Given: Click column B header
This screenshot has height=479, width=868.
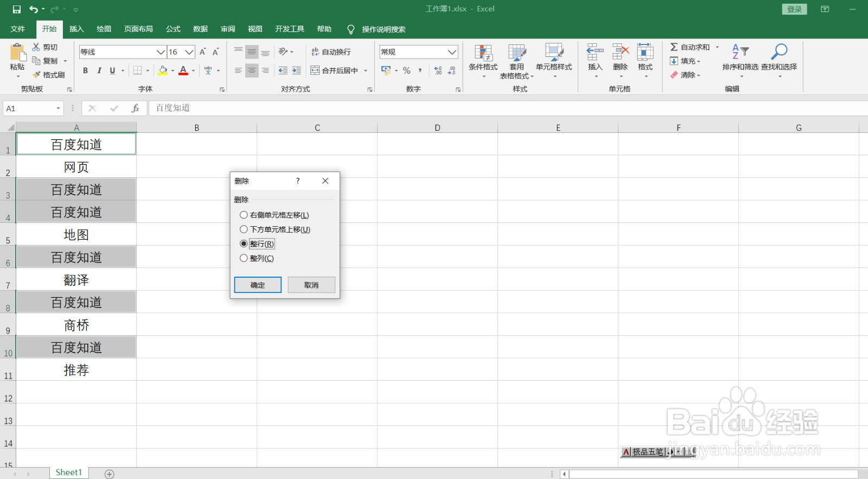Looking at the screenshot, I should pos(197,127).
